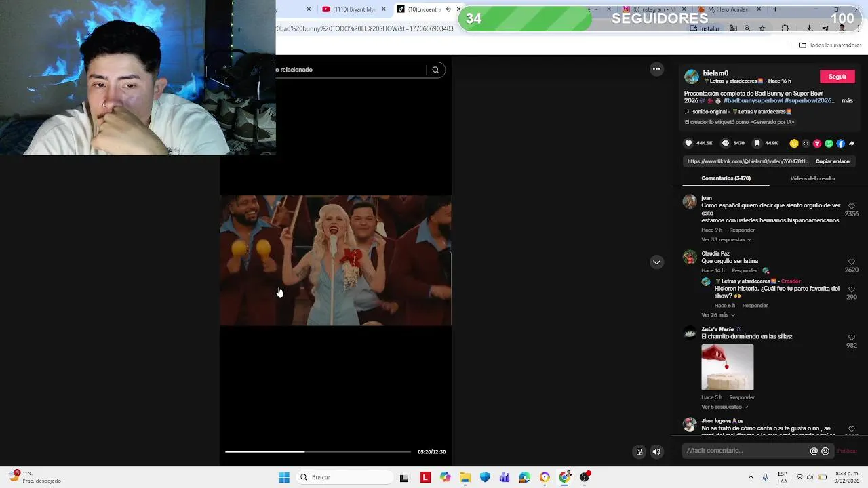Expand 5 replies under Luis's Mario

pyautogui.click(x=724, y=407)
